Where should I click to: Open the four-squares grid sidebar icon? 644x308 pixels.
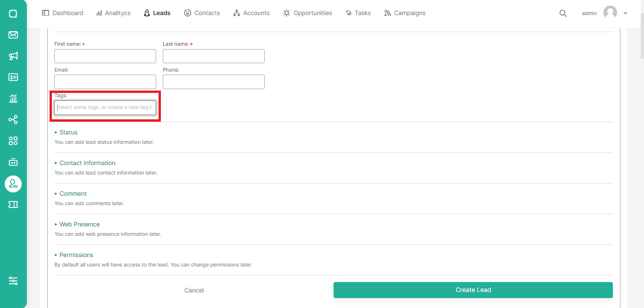tap(13, 141)
